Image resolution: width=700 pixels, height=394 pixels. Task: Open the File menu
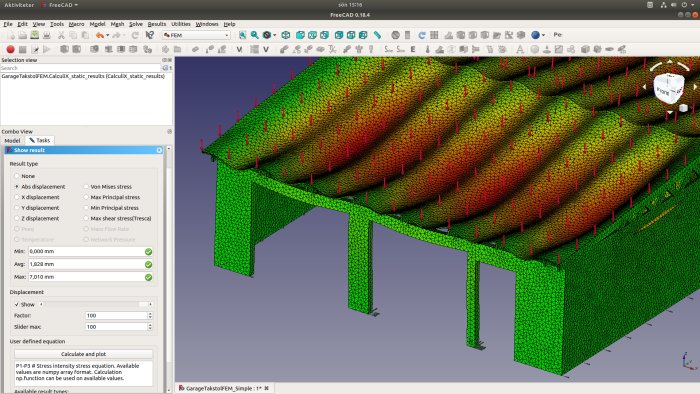8,24
